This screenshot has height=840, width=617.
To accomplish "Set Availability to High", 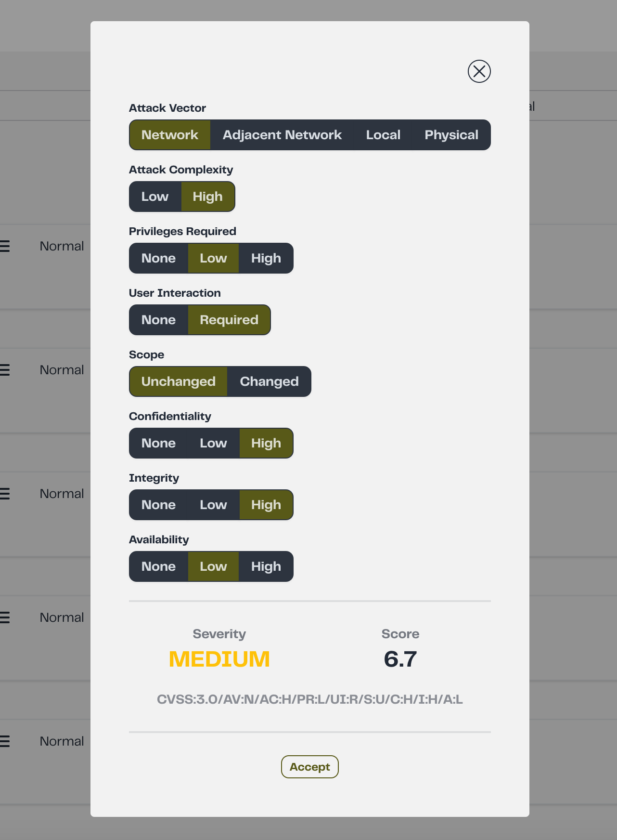I will point(266,566).
